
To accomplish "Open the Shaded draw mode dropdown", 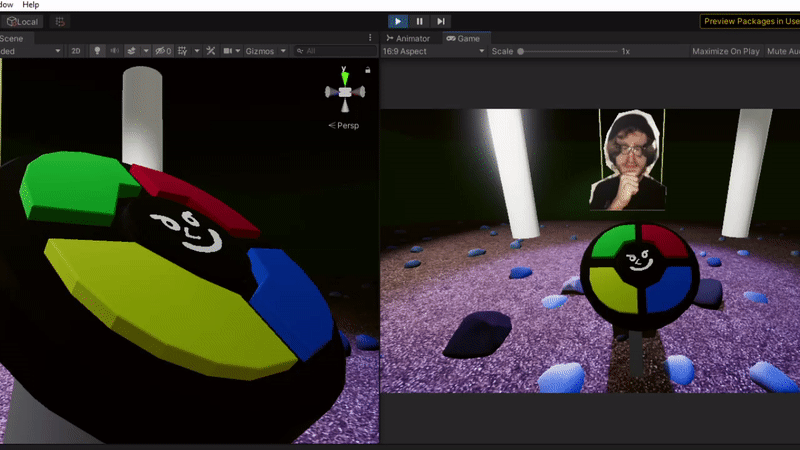I will 31,51.
